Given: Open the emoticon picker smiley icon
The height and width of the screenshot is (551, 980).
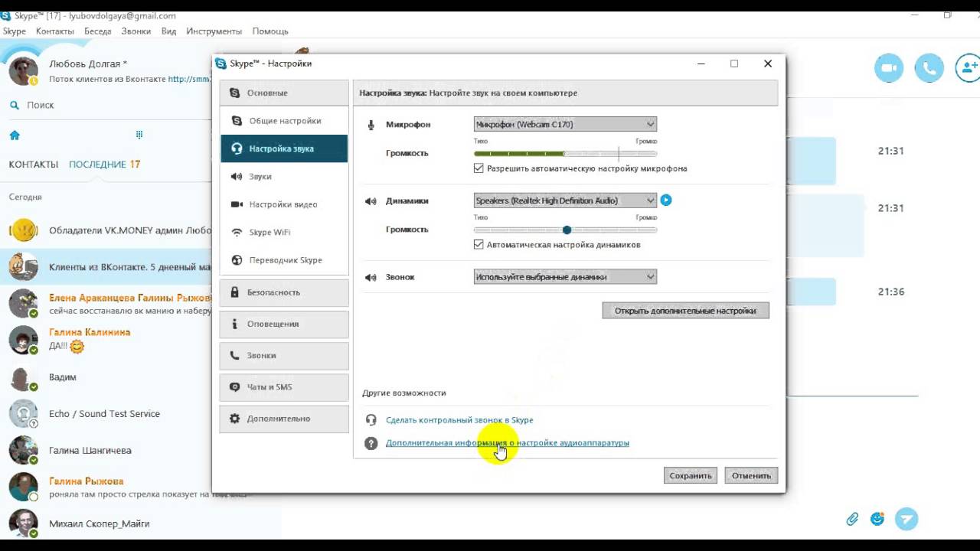Looking at the screenshot, I should (877, 519).
